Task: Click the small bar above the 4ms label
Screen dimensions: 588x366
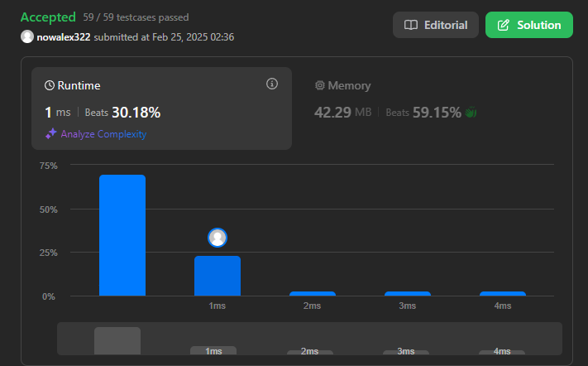Action: click(502, 293)
